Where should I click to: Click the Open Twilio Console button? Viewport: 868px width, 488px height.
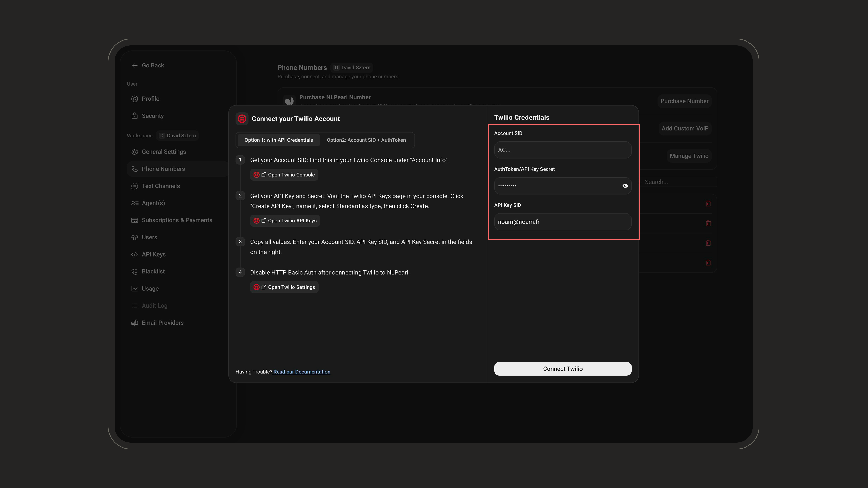point(284,175)
